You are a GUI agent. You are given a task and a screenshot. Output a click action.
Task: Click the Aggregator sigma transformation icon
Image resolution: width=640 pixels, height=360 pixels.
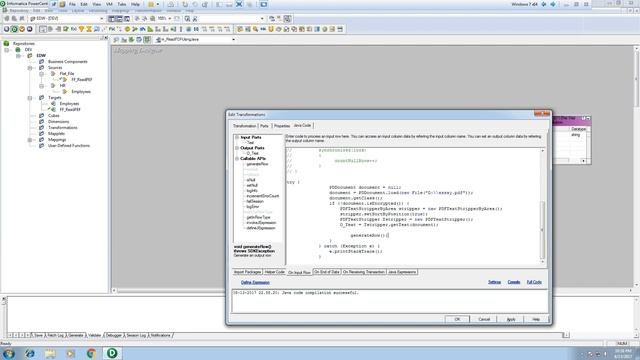(x=89, y=29)
